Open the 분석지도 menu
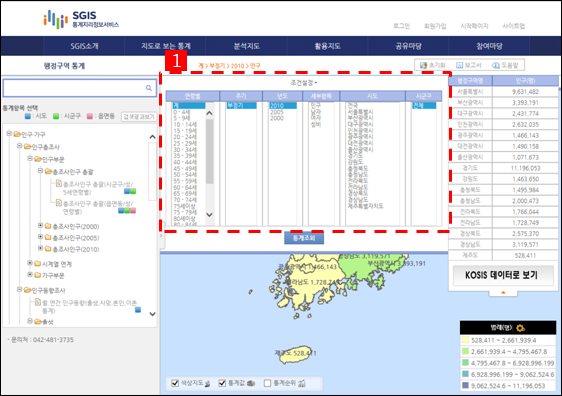This screenshot has height=396, width=562. pyautogui.click(x=247, y=46)
